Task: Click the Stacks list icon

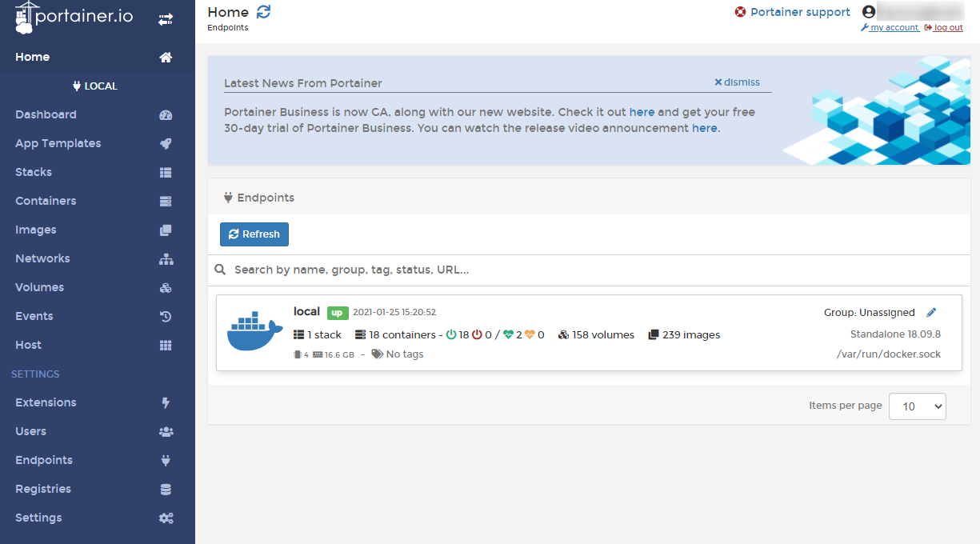Action: pyautogui.click(x=166, y=173)
